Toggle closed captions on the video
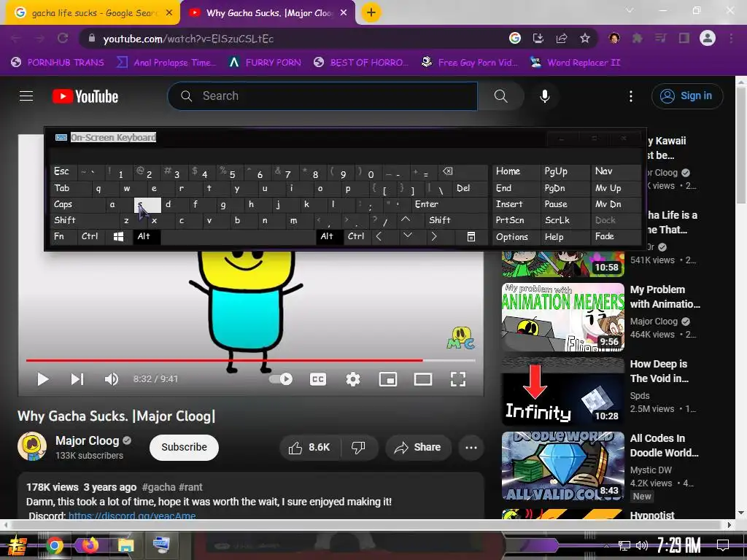The image size is (747, 560). click(x=318, y=379)
